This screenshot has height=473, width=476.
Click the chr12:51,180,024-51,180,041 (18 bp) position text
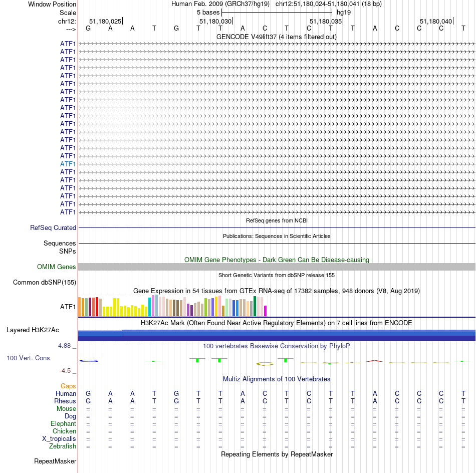click(x=329, y=4)
